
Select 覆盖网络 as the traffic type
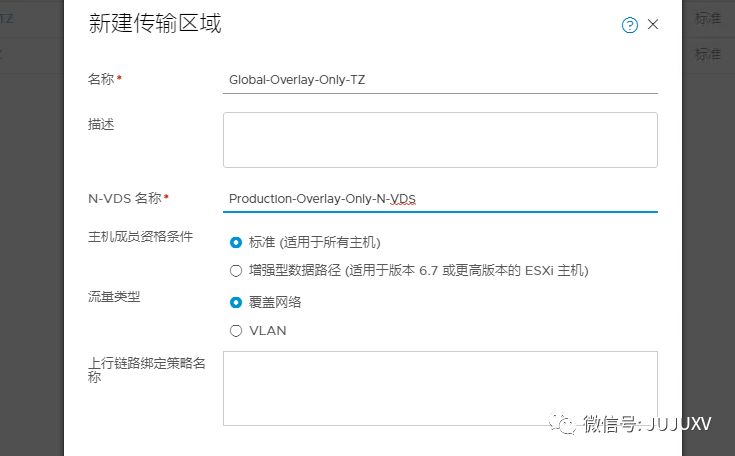[x=236, y=302]
